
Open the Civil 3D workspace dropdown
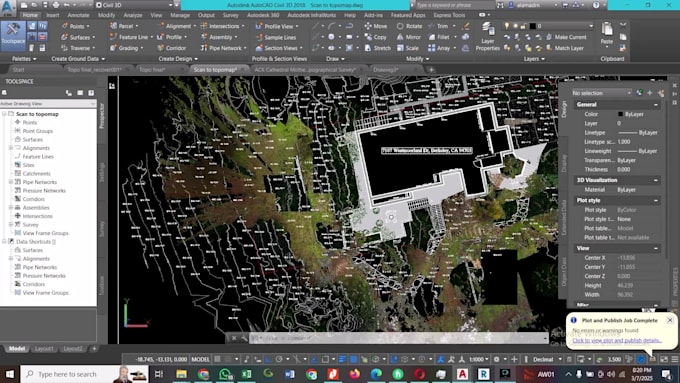pyautogui.click(x=134, y=5)
